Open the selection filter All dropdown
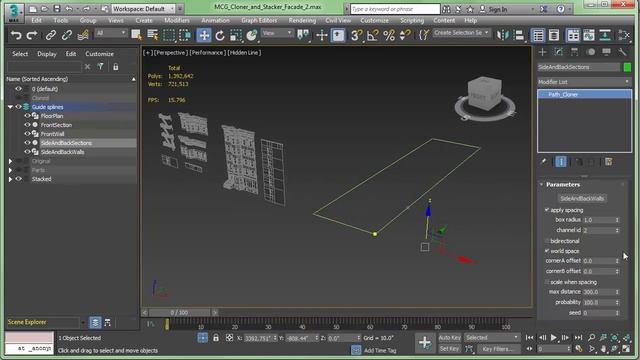The image size is (640, 360). pyautogui.click(x=111, y=33)
